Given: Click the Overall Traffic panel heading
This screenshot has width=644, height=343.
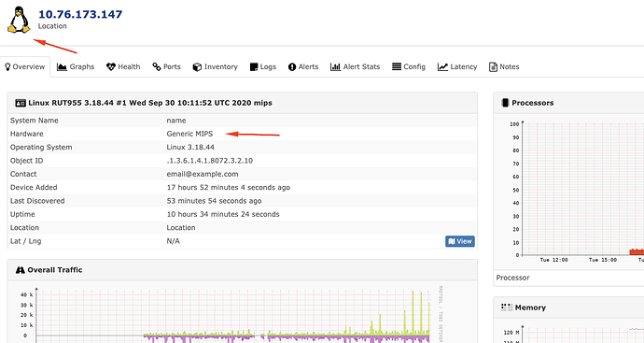Looking at the screenshot, I should coord(243,270).
